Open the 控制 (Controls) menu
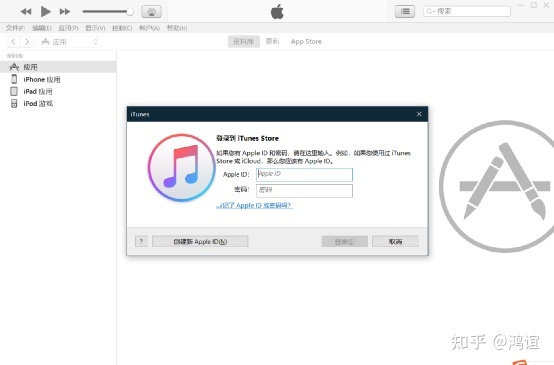This screenshot has width=554, height=365. (122, 28)
